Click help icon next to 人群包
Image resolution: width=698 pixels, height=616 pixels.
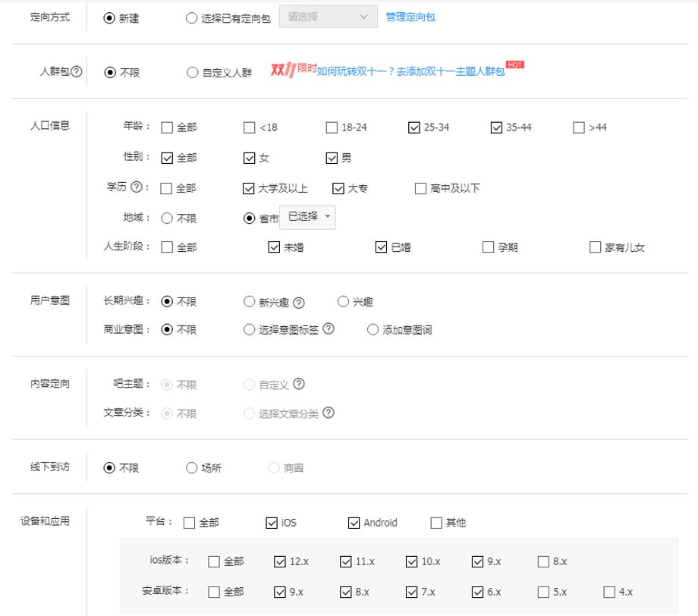pyautogui.click(x=77, y=71)
